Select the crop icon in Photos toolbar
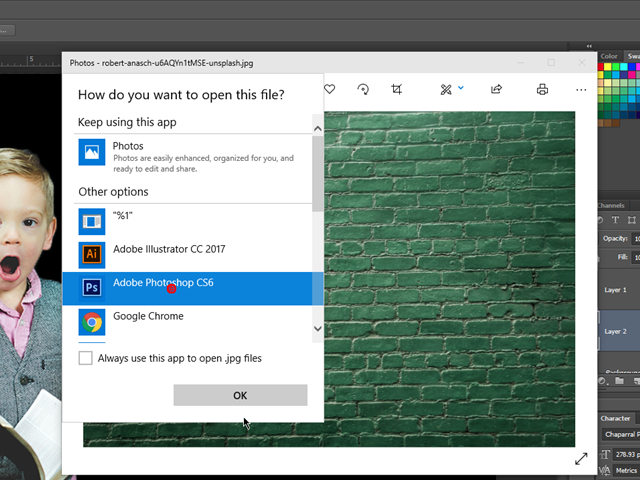Viewport: 640px width, 480px height. click(x=396, y=89)
